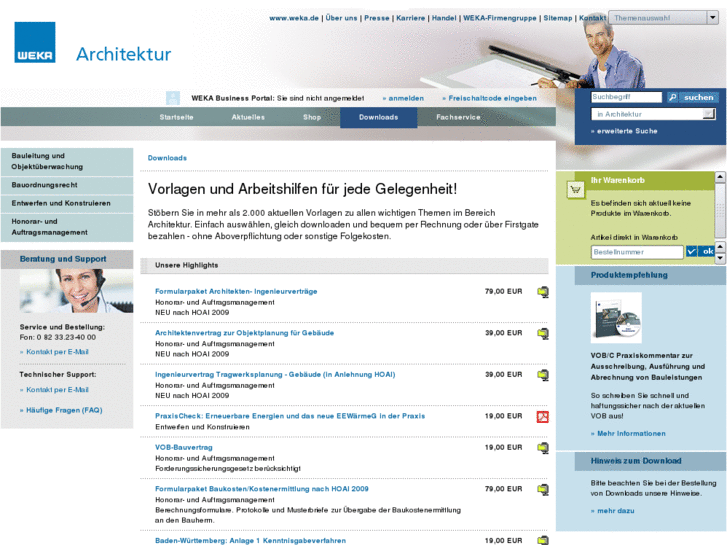The width and height of the screenshot is (727, 545).
Task: Click the suchen button
Action: point(699,97)
